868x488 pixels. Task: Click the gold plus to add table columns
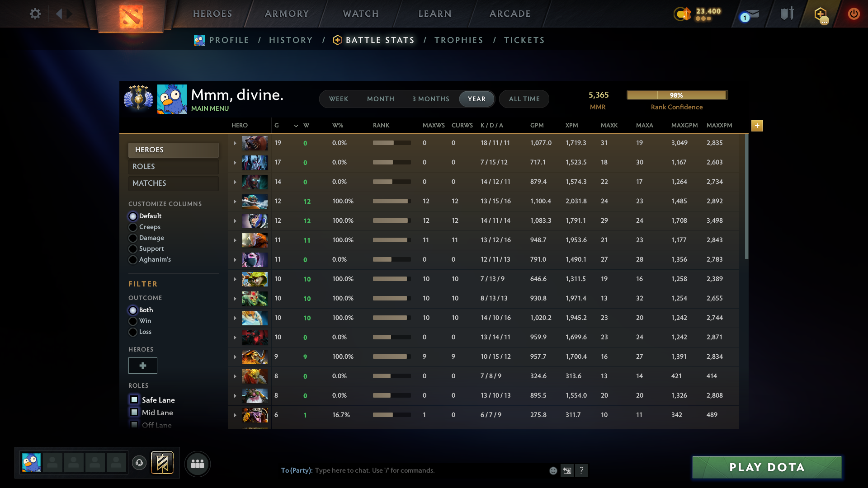pos(757,126)
